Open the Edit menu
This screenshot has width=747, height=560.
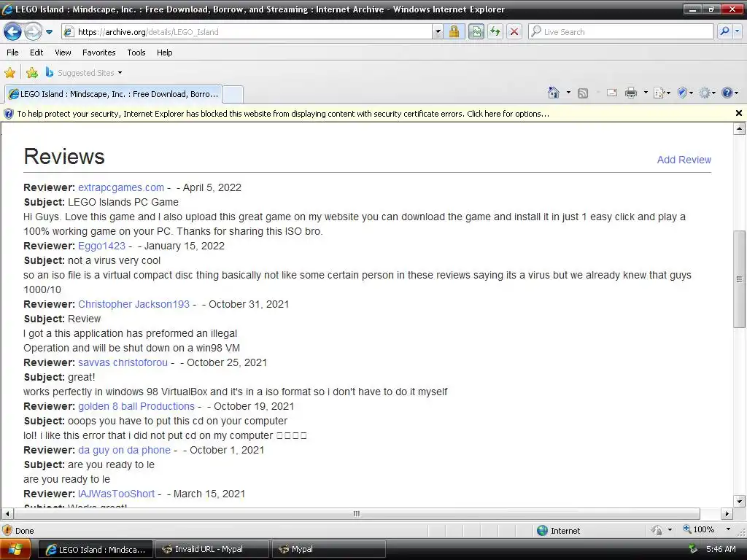pyautogui.click(x=36, y=52)
